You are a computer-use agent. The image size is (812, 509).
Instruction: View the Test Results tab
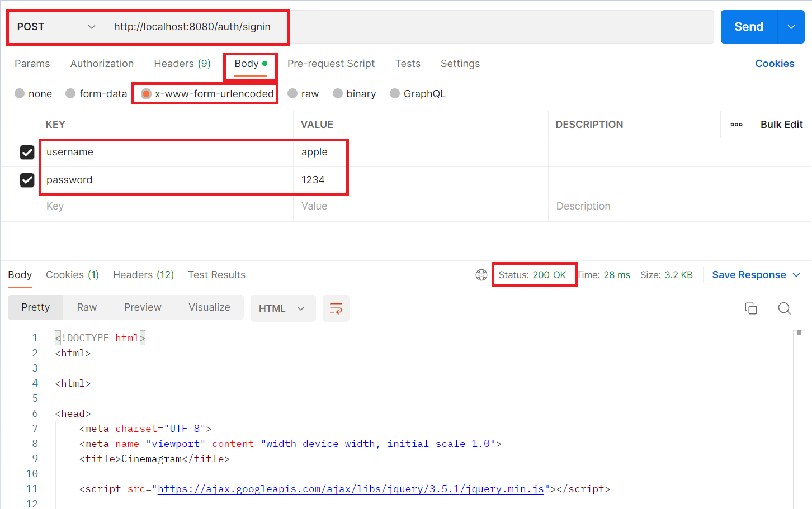(x=216, y=275)
